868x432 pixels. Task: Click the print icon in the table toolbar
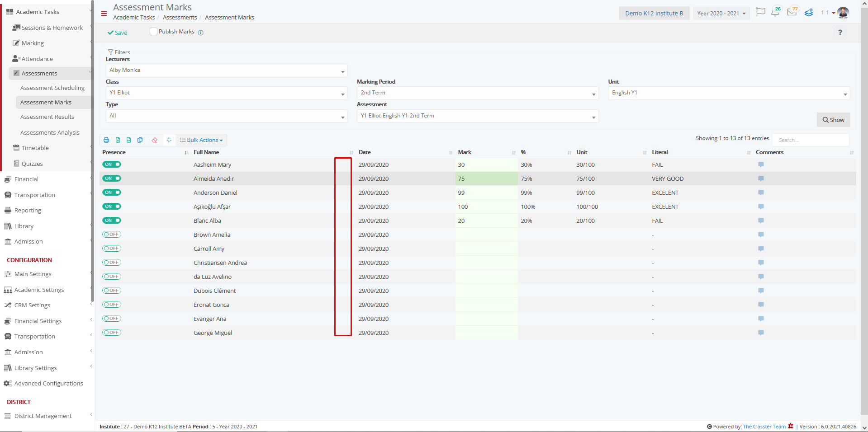106,140
